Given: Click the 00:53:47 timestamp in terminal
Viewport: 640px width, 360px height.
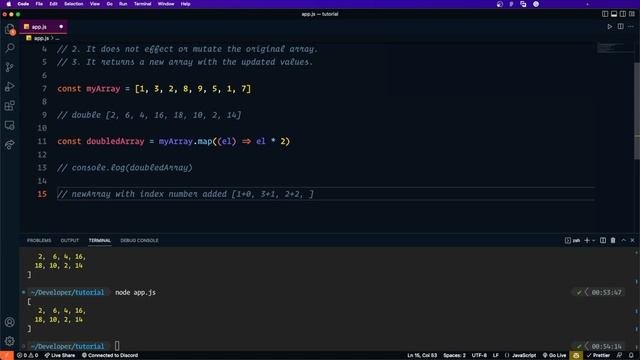Looking at the screenshot, I should click(x=606, y=292).
